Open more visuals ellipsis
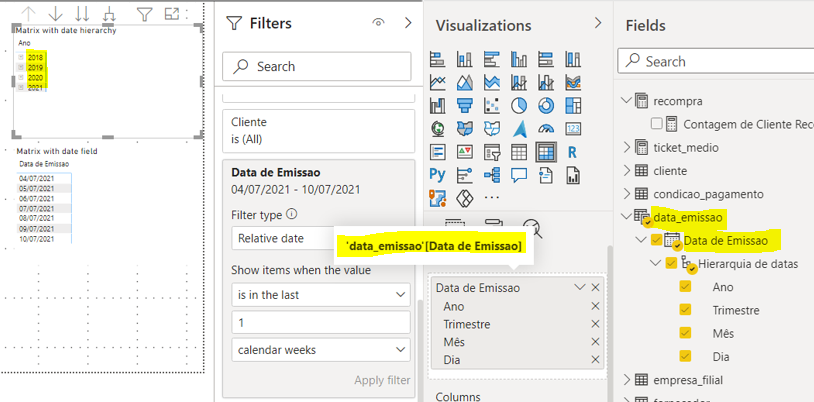 click(492, 197)
